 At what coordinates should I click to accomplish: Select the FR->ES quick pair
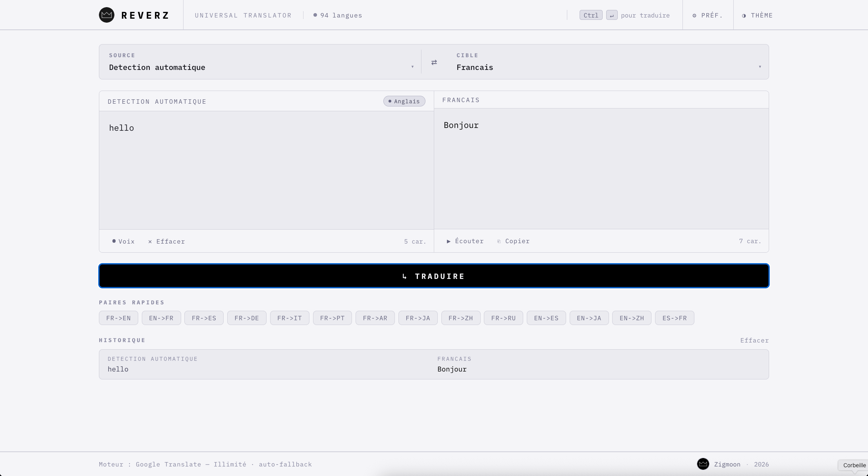(204, 318)
